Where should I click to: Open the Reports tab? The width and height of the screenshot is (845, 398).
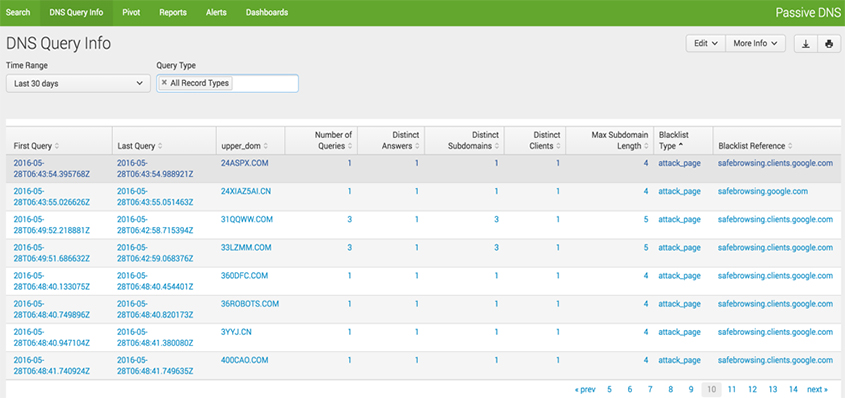(x=173, y=12)
